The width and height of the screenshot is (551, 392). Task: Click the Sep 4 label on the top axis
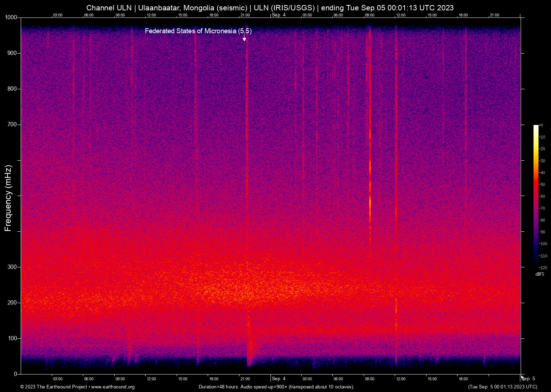[279, 15]
